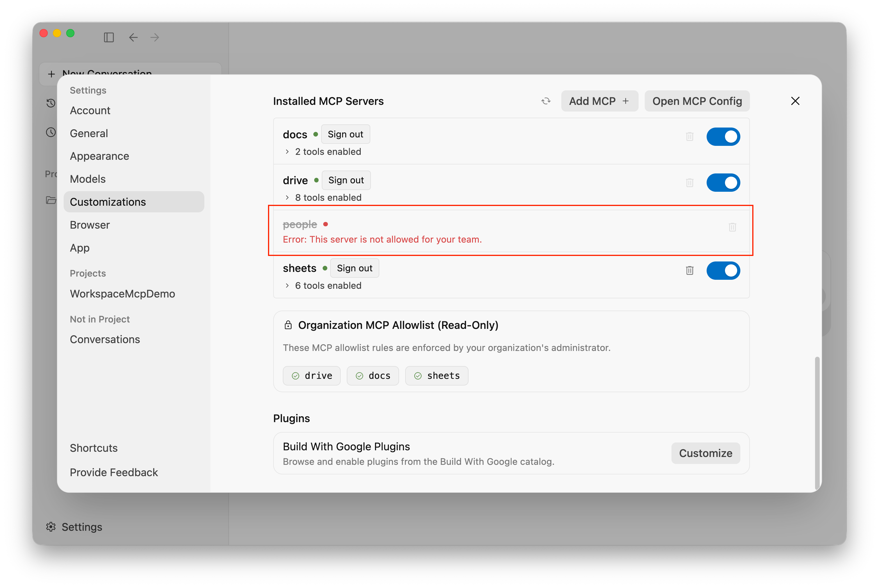Click the people server error message

382,239
